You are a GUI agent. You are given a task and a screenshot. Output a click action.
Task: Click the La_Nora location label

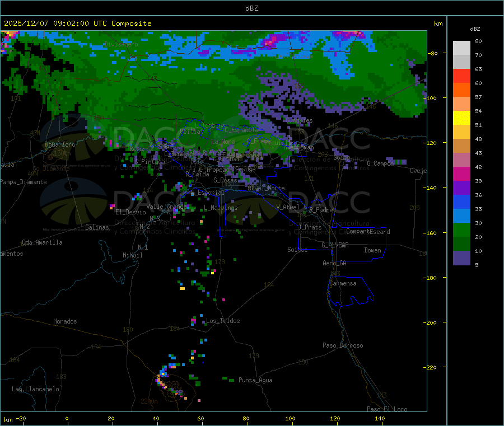(x=223, y=142)
